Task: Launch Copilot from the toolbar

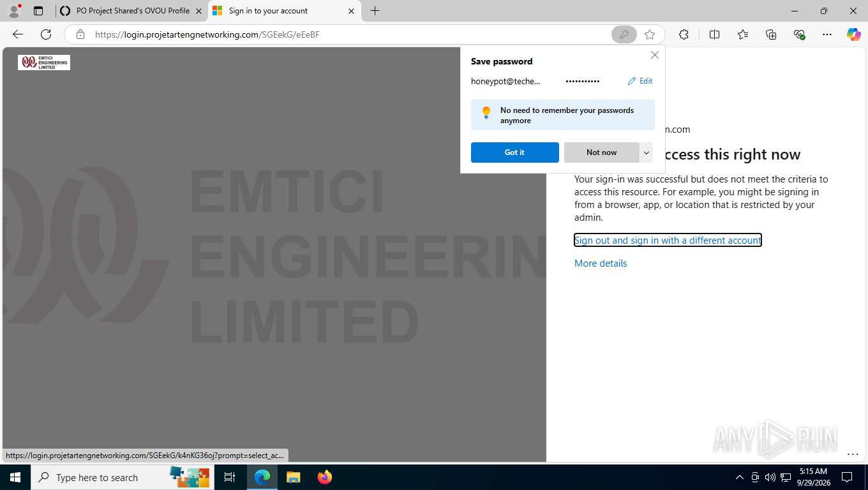Action: coord(853,34)
